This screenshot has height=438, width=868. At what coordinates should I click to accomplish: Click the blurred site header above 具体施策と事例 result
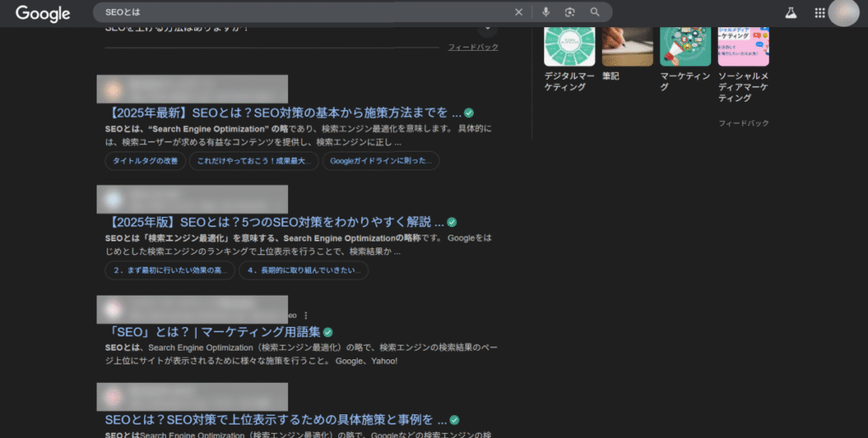point(192,397)
